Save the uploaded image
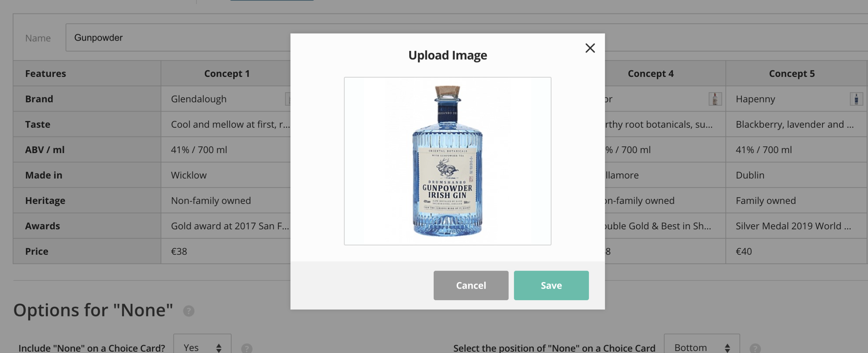This screenshot has height=353, width=868. pyautogui.click(x=551, y=285)
